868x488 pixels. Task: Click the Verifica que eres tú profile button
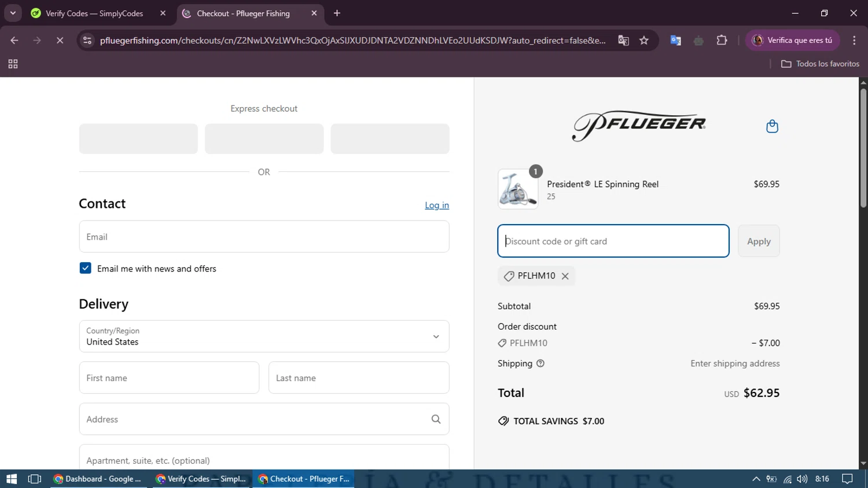(792, 41)
